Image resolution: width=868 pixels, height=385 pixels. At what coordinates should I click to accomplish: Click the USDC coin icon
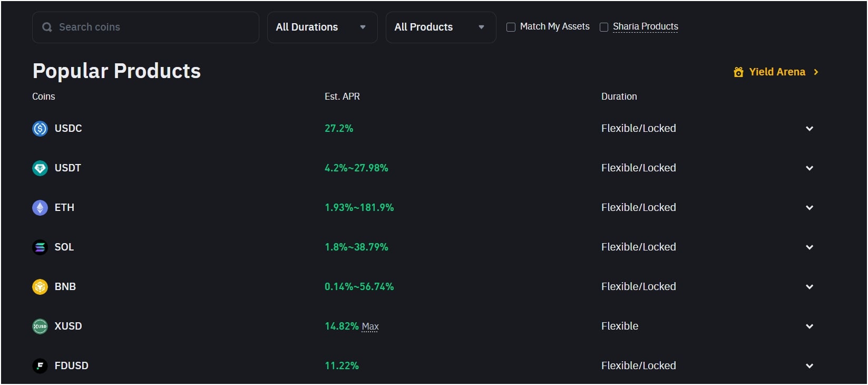coord(40,129)
